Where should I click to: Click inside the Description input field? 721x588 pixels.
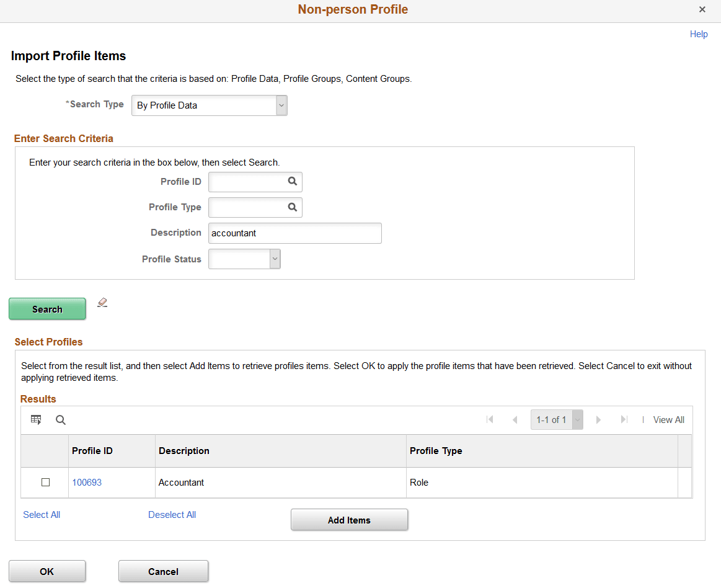point(294,233)
